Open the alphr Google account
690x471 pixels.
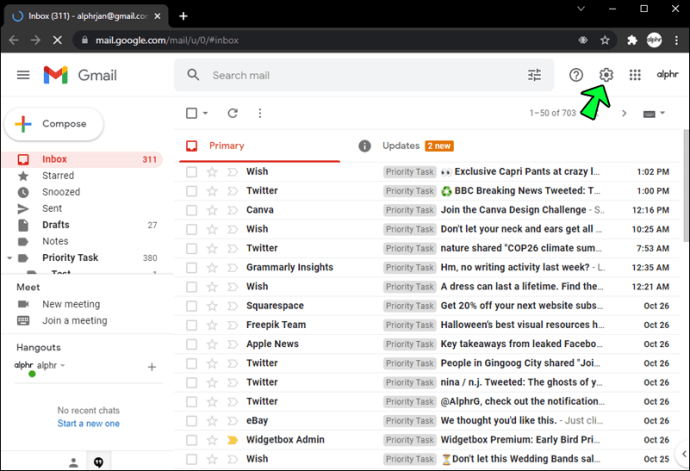pos(668,74)
